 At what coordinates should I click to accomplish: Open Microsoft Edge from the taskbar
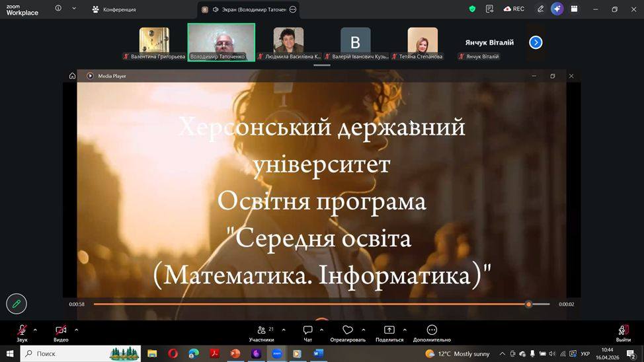pos(194,353)
